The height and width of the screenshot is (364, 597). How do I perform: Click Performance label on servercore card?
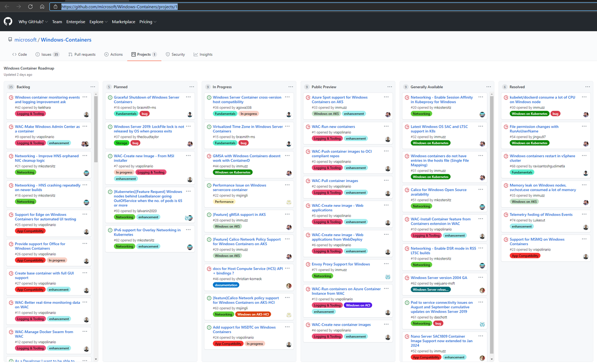click(224, 202)
